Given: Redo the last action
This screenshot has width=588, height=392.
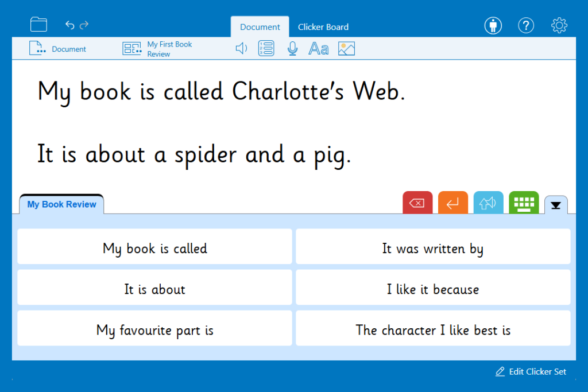Looking at the screenshot, I should [x=84, y=25].
